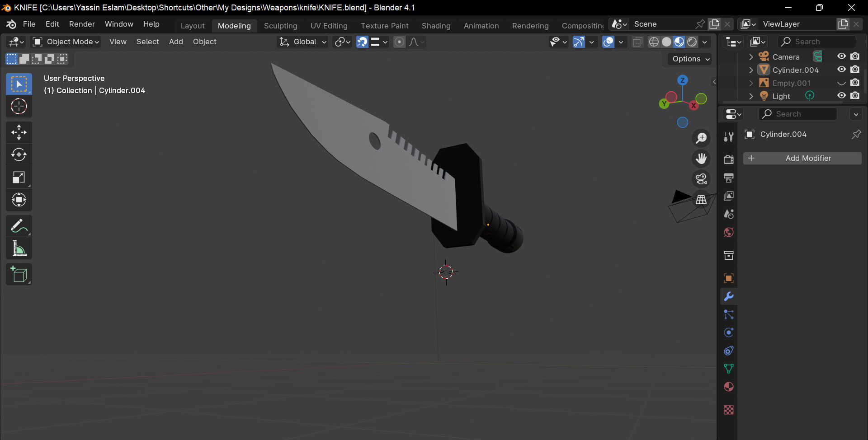Activate the Rotate tool

(x=19, y=155)
